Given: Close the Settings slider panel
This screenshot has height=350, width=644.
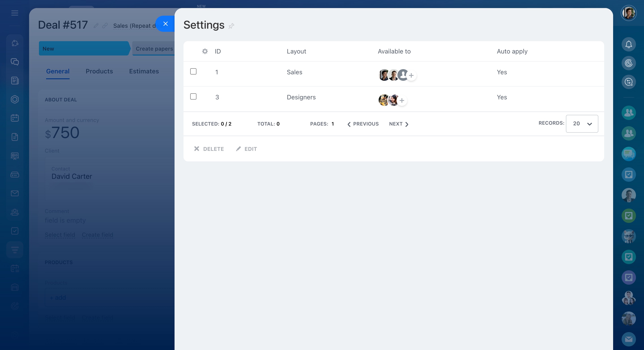Looking at the screenshot, I should pos(165,24).
